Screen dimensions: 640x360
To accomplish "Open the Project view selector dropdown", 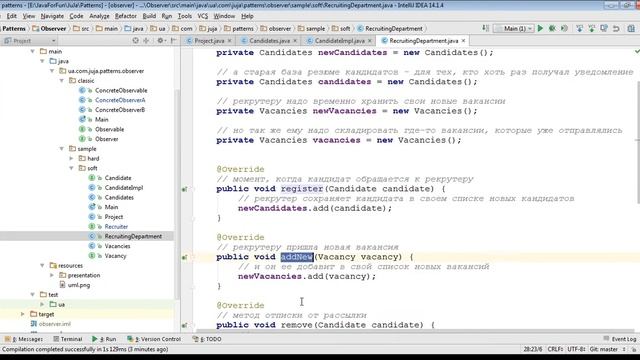I will pyautogui.click(x=29, y=41).
